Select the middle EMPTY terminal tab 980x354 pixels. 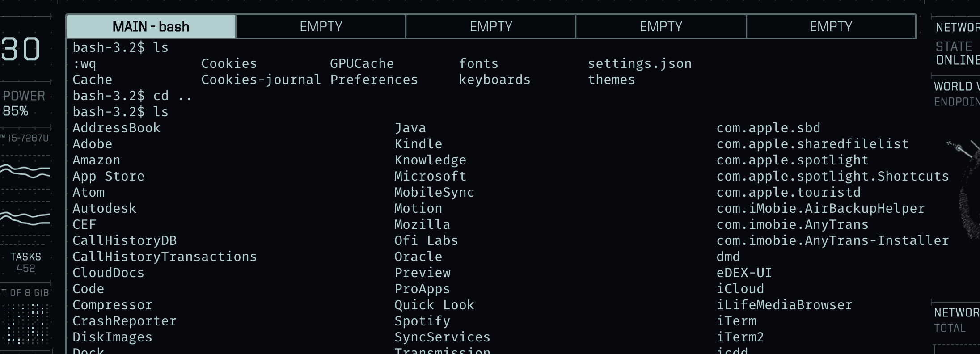click(x=491, y=27)
